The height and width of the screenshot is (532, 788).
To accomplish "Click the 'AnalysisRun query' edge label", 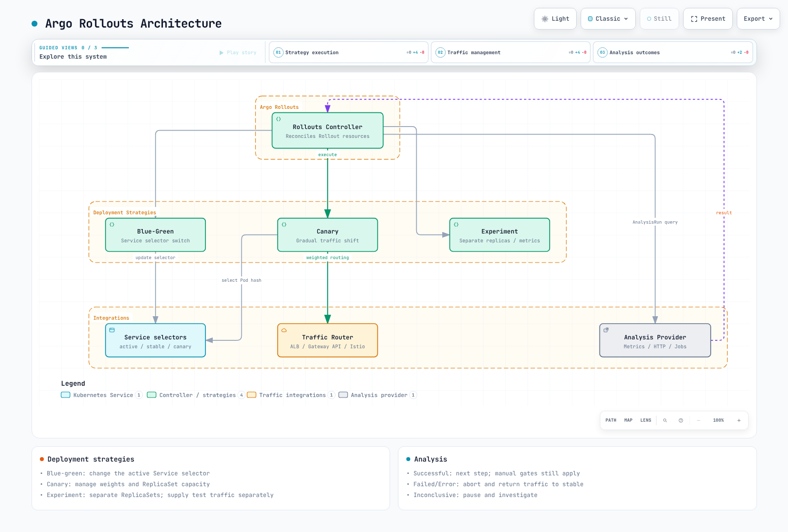I will pyautogui.click(x=655, y=222).
